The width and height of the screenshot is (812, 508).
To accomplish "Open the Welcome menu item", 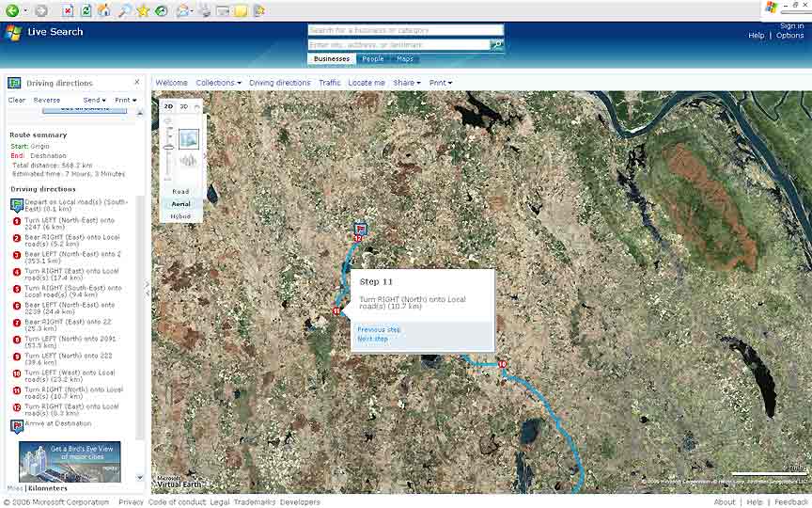I will [x=171, y=83].
